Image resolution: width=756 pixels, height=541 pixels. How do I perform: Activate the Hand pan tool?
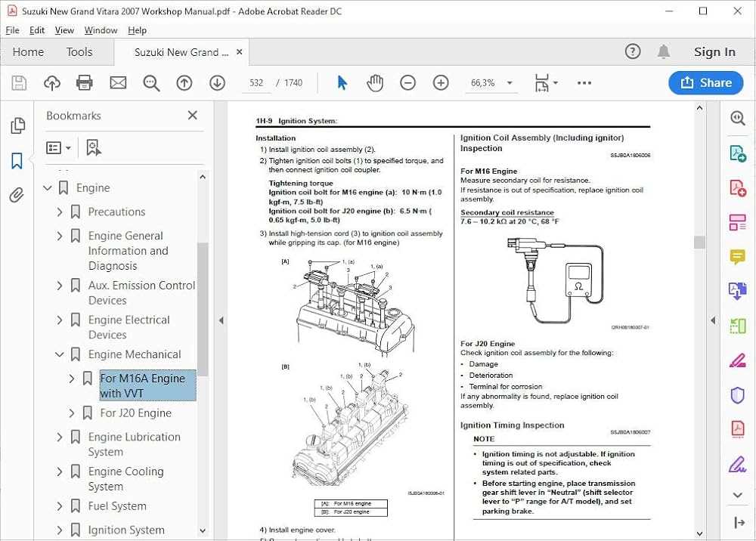pyautogui.click(x=375, y=83)
